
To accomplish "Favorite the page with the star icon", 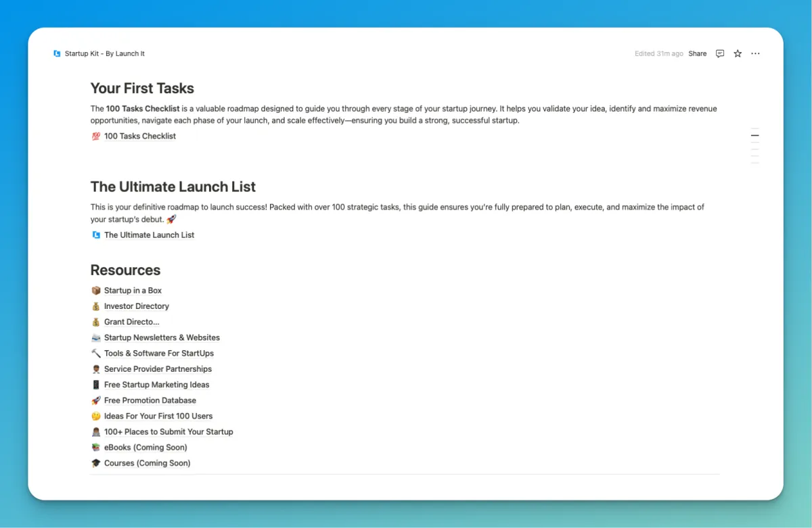I will tap(738, 53).
